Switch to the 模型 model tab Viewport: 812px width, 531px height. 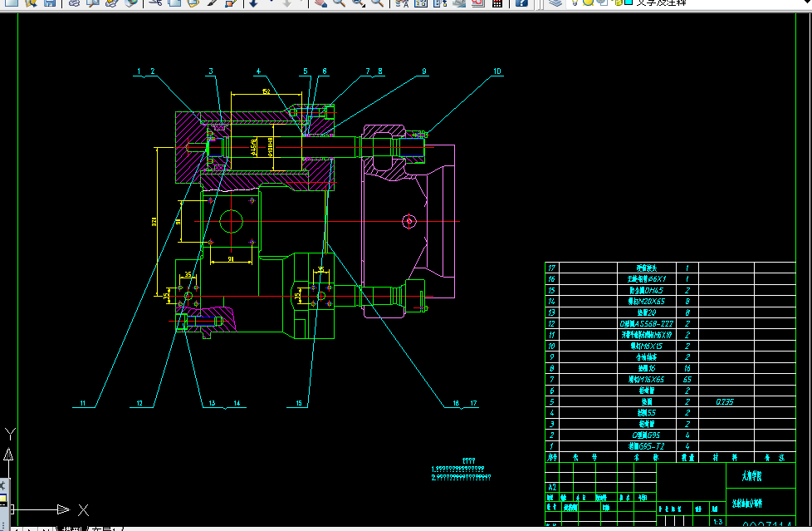coord(71,529)
